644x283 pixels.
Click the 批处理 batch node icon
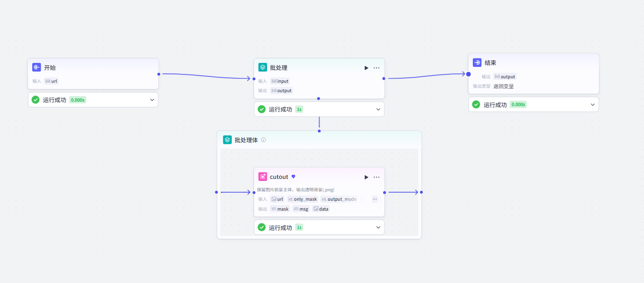pos(263,67)
